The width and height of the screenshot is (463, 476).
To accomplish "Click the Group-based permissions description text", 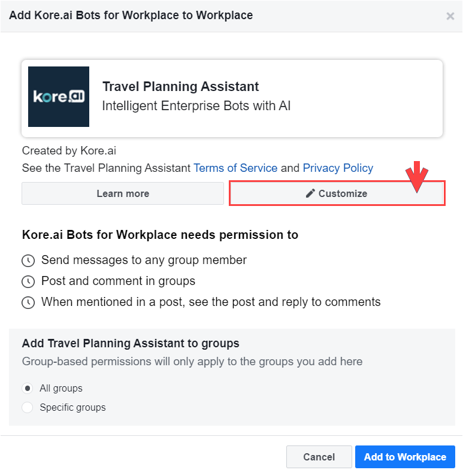I will pos(192,362).
